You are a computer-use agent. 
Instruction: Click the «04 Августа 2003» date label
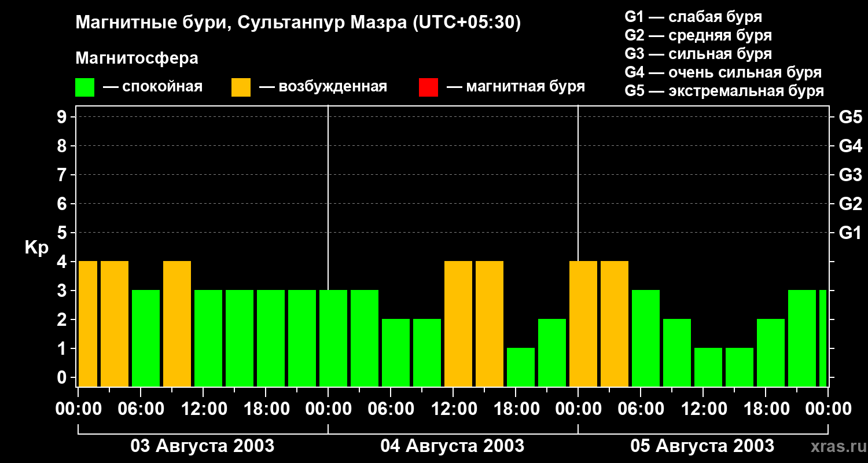coord(453,446)
